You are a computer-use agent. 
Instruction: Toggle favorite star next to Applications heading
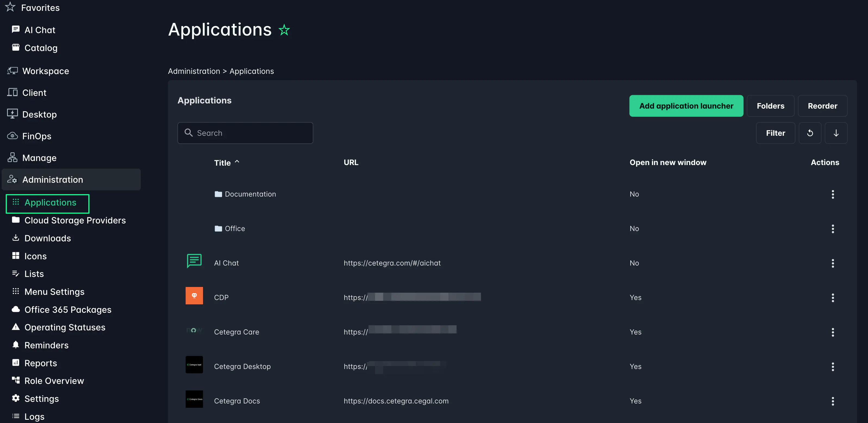point(284,30)
